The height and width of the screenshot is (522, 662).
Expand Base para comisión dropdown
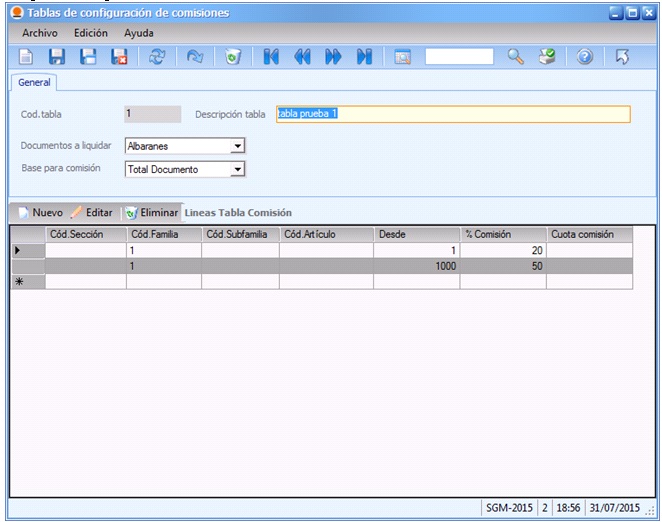237,170
